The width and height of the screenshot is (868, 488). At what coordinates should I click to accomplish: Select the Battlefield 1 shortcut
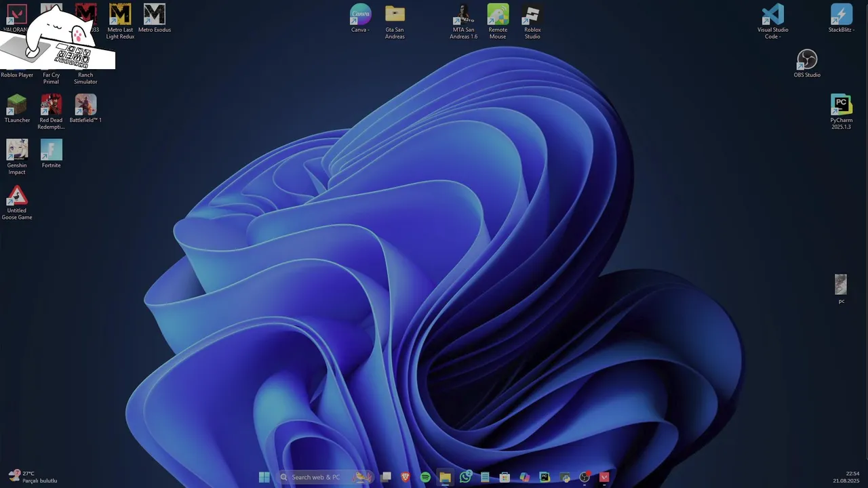(x=85, y=108)
